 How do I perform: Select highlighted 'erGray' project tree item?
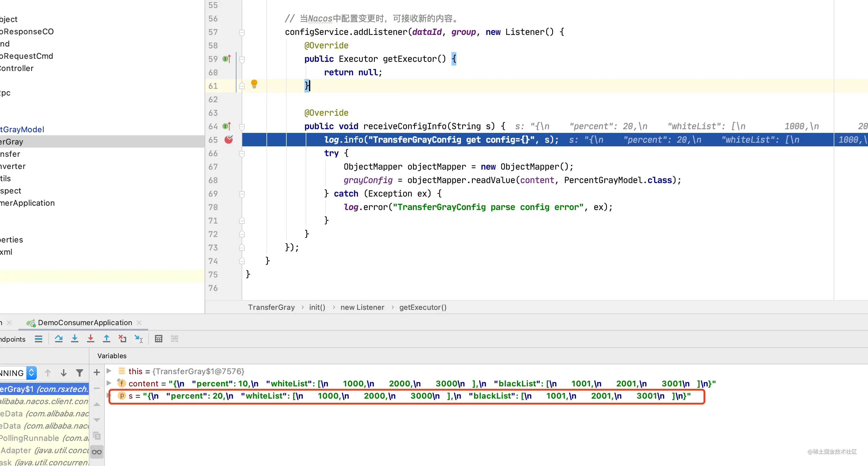pyautogui.click(x=102, y=141)
